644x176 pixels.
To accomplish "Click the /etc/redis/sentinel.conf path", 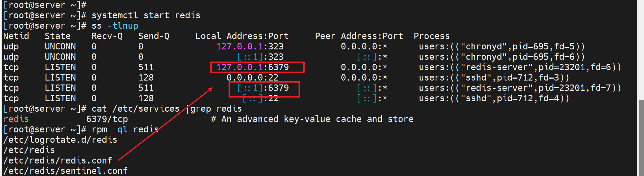I will [65, 171].
